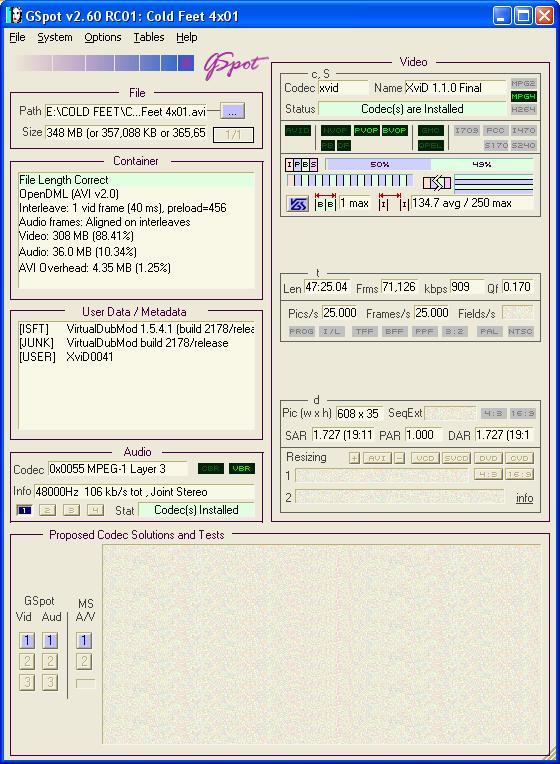Viewport: 560px width, 764px height.
Task: Click the 49% frame ratio bar segment
Action: [482, 165]
